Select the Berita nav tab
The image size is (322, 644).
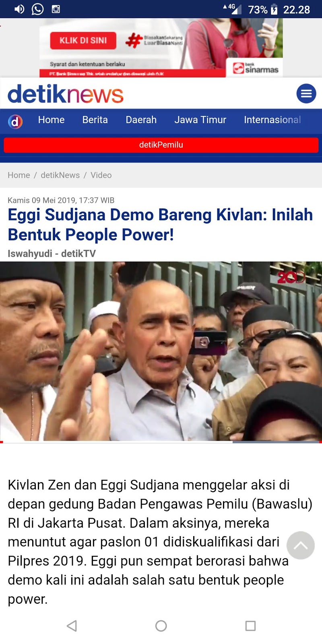95,120
